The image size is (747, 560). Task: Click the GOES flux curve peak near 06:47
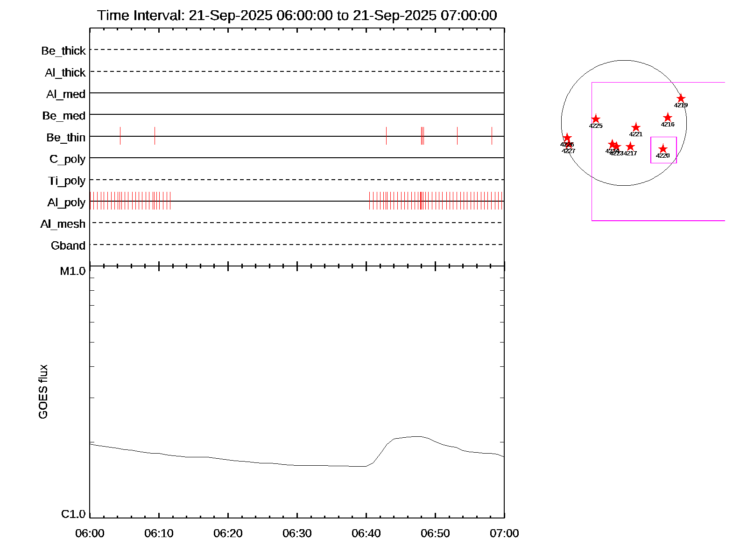(416, 436)
